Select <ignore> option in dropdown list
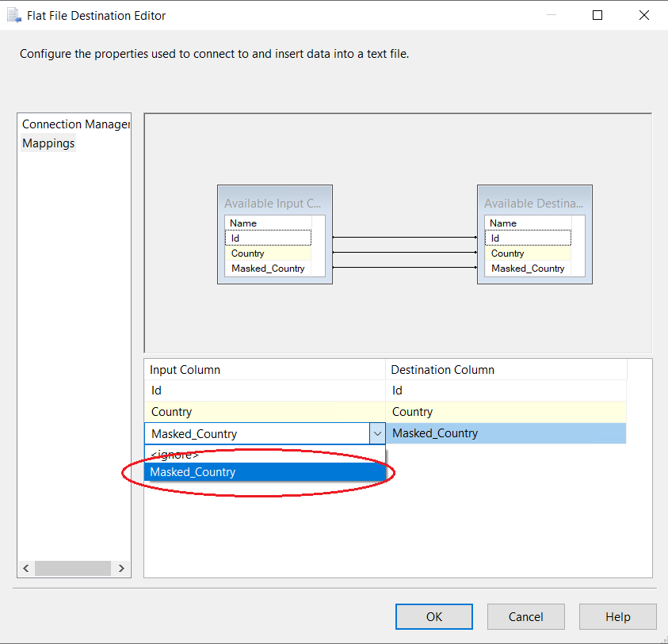This screenshot has width=668, height=644. (175, 455)
